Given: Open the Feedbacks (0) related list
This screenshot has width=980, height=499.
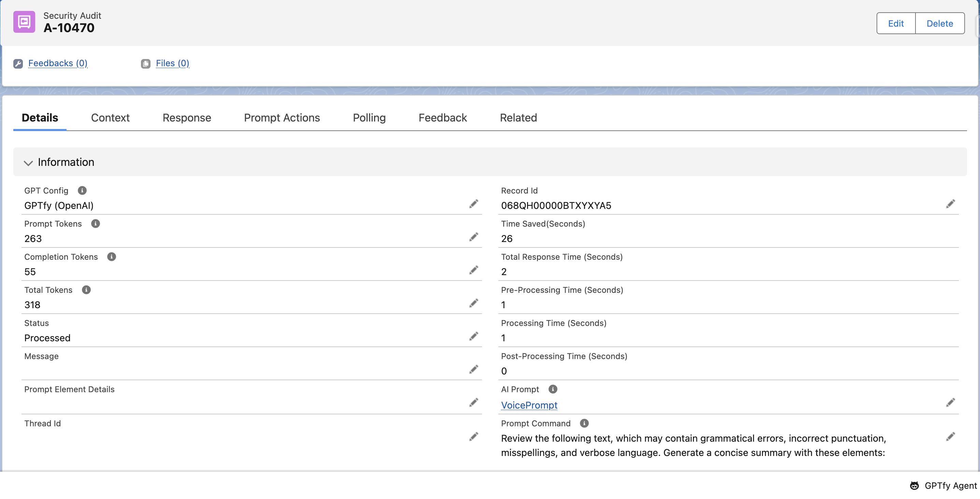Looking at the screenshot, I should (58, 63).
